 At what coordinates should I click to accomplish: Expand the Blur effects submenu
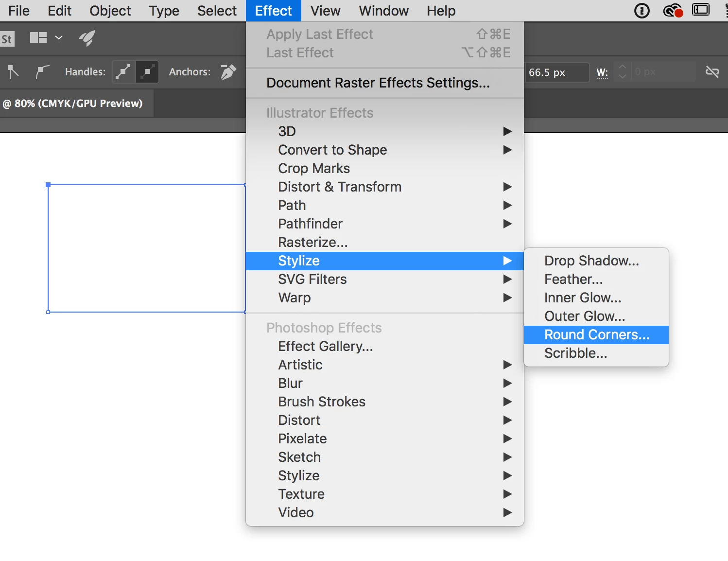385,383
